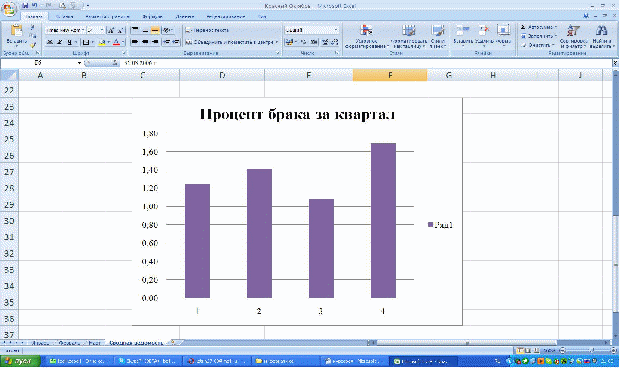Open the font name dropdown
Viewport: 620px width, 368px height.
click(83, 30)
